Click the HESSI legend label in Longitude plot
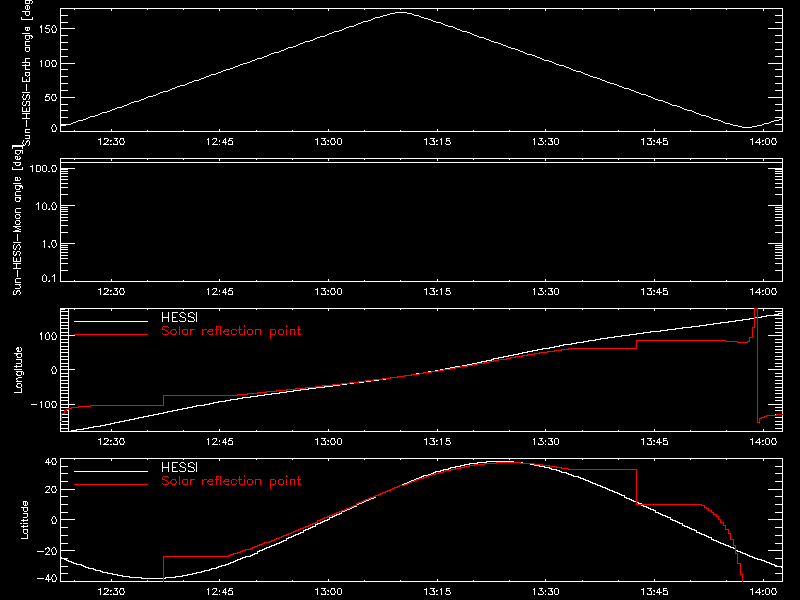 coord(179,318)
